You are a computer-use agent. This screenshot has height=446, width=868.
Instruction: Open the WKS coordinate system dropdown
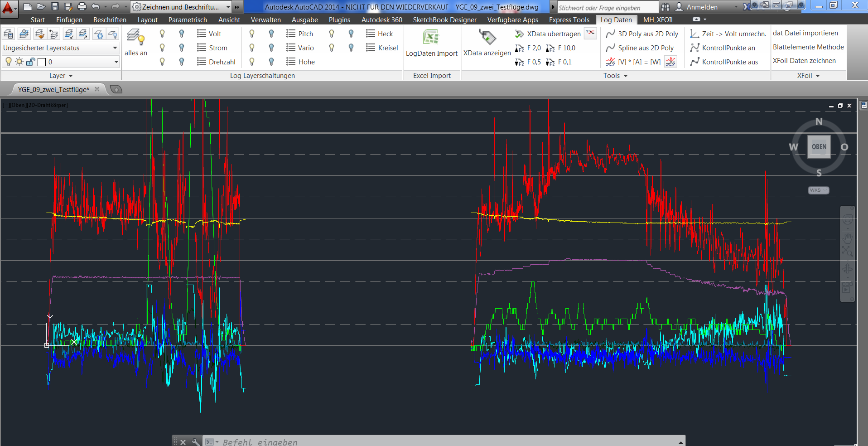point(819,190)
